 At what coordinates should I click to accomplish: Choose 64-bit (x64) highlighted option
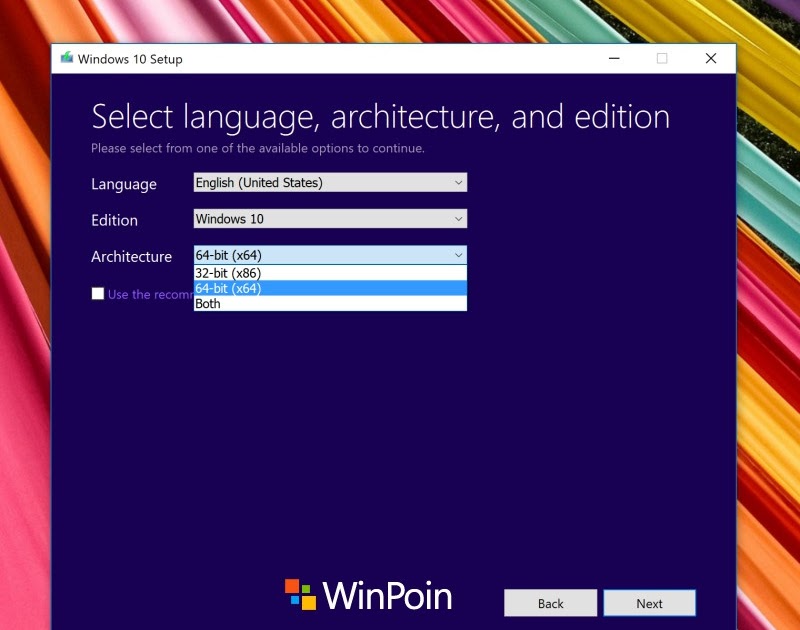(x=330, y=288)
